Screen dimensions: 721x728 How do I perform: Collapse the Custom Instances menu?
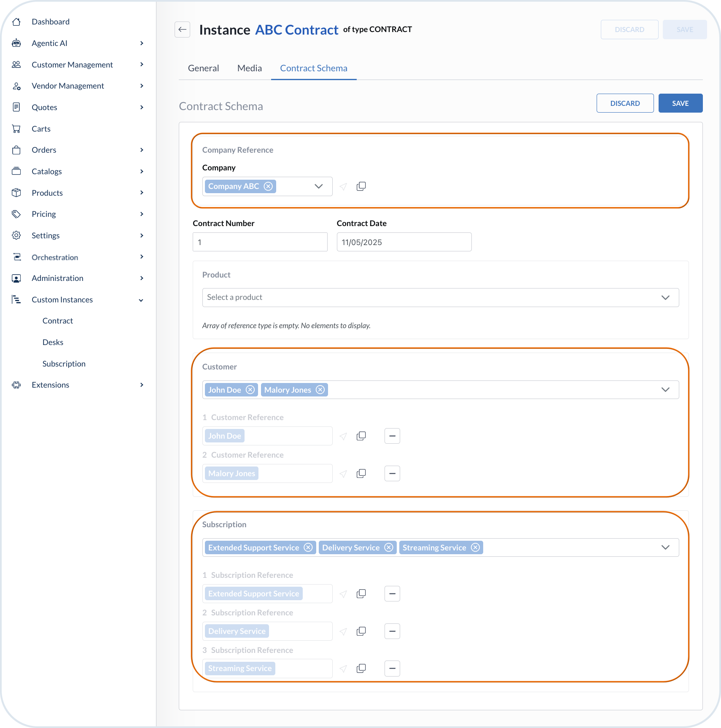pos(141,300)
